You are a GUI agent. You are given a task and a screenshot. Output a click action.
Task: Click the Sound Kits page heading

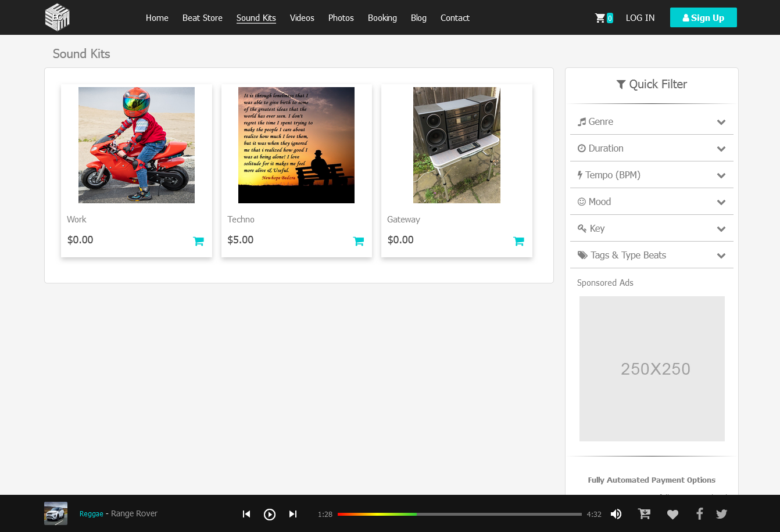click(x=81, y=53)
